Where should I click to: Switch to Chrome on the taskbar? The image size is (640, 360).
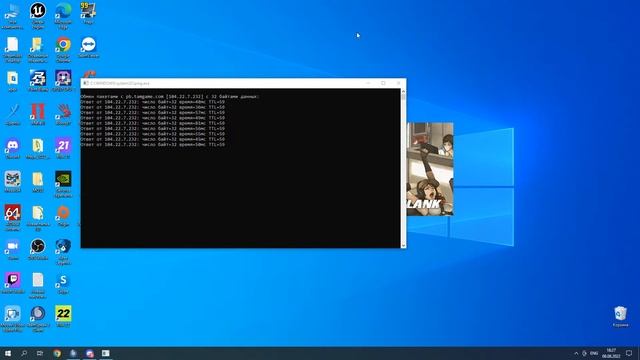(57, 353)
